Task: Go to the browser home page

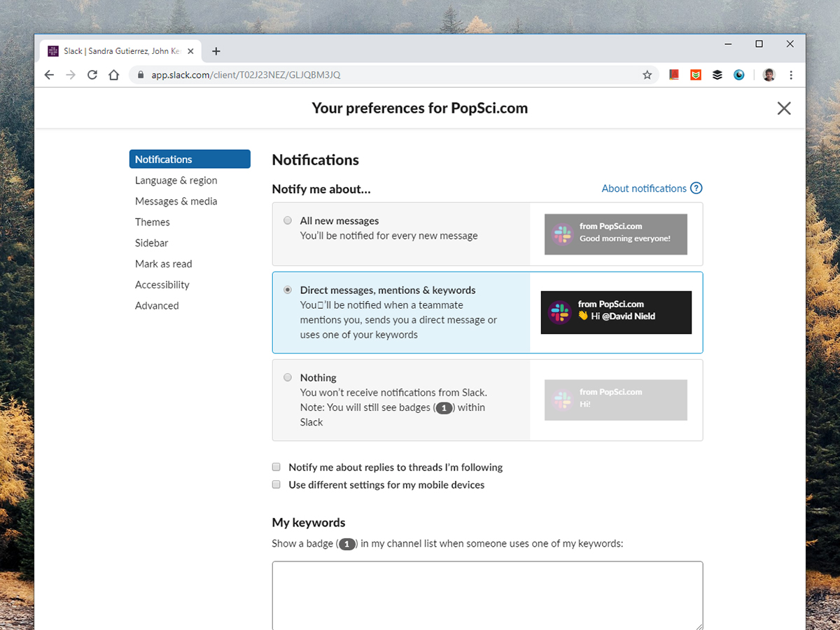Action: [113, 75]
